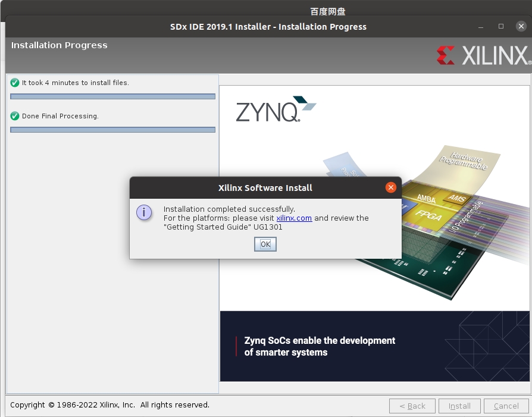Click the Xilinx Software Install dialog title

click(265, 187)
